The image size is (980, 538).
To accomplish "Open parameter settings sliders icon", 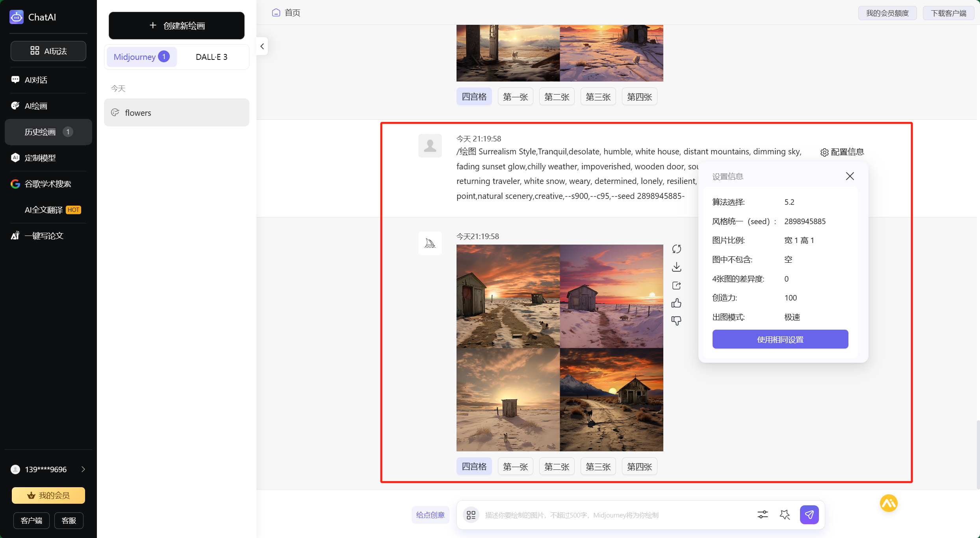I will coord(763,514).
